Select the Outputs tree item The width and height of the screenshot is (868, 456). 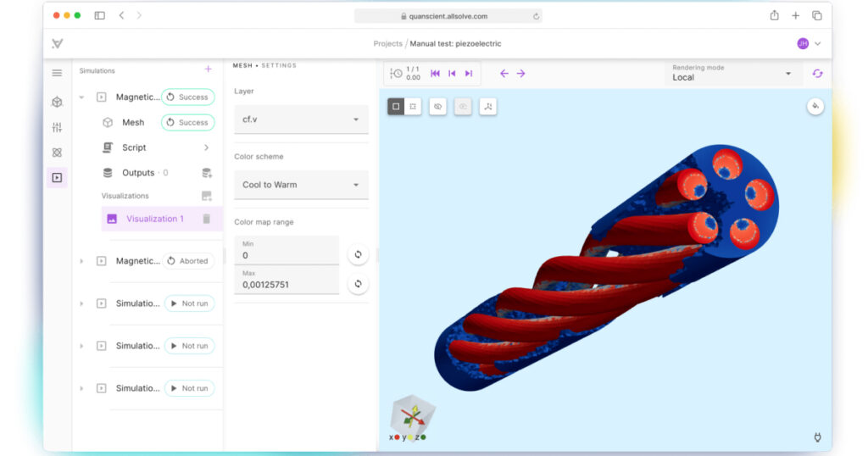(138, 173)
